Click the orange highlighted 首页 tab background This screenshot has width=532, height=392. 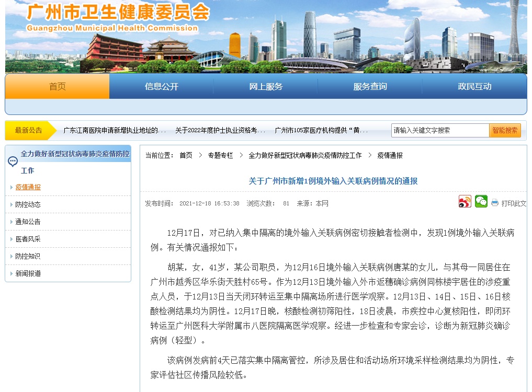(56, 87)
